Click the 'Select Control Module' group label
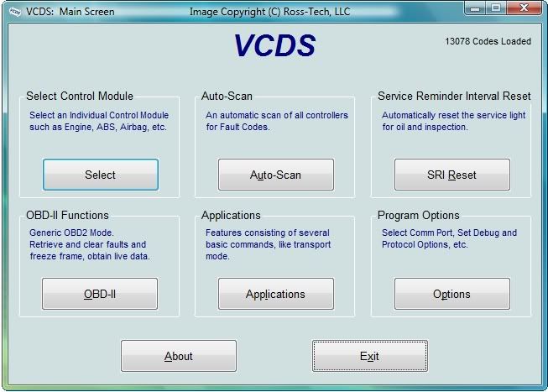 [80, 96]
